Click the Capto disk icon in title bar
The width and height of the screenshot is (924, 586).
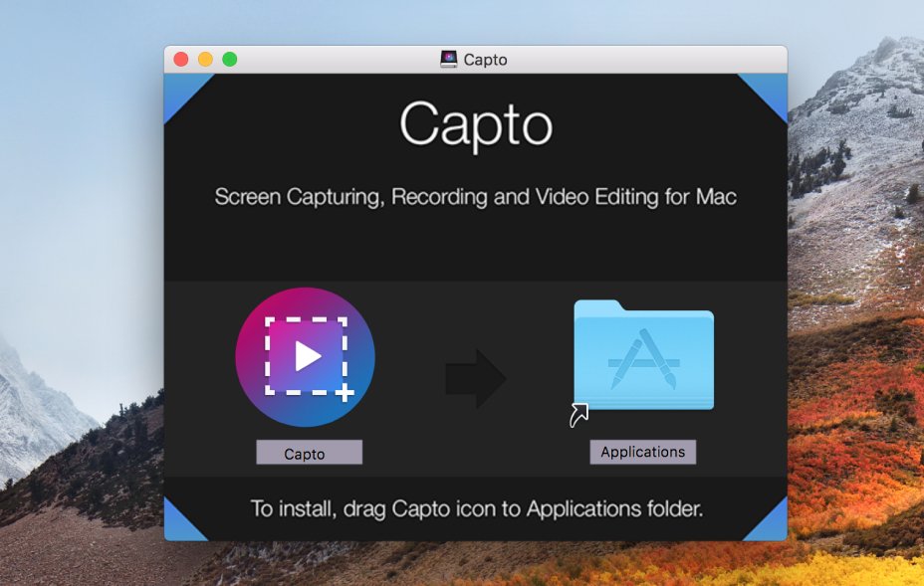click(448, 59)
